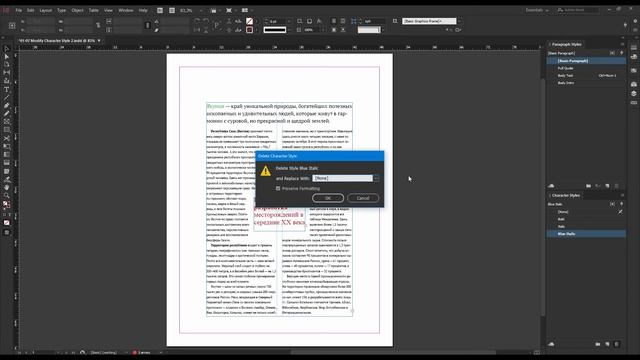Viewport: 640px width, 360px height.
Task: Open the Essentials workspace switcher
Action: [x=537, y=10]
